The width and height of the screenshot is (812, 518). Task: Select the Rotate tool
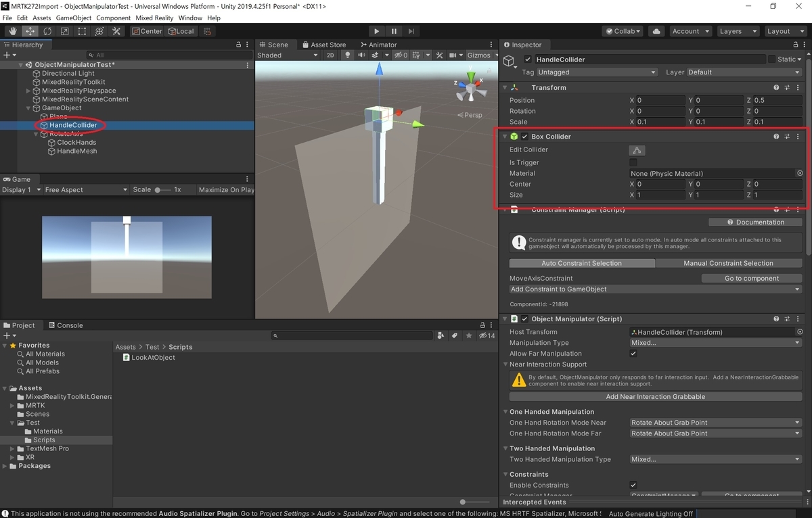tap(47, 31)
